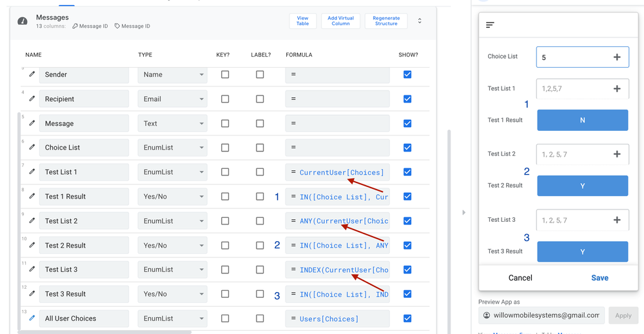Open Type dropdown for Sender column
Screen dimensions: 644x334
pos(173,75)
